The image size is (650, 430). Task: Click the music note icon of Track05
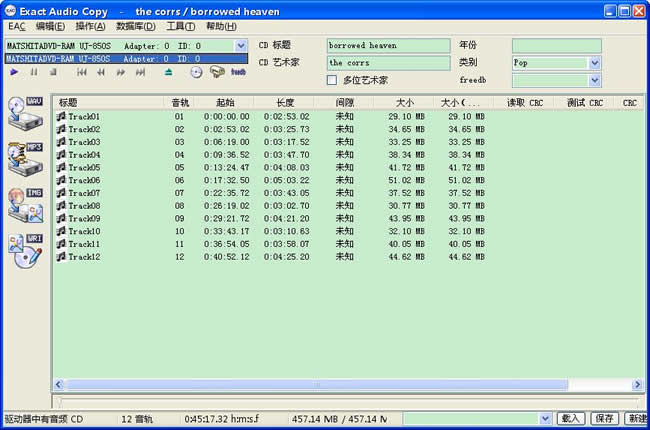pyautogui.click(x=61, y=168)
